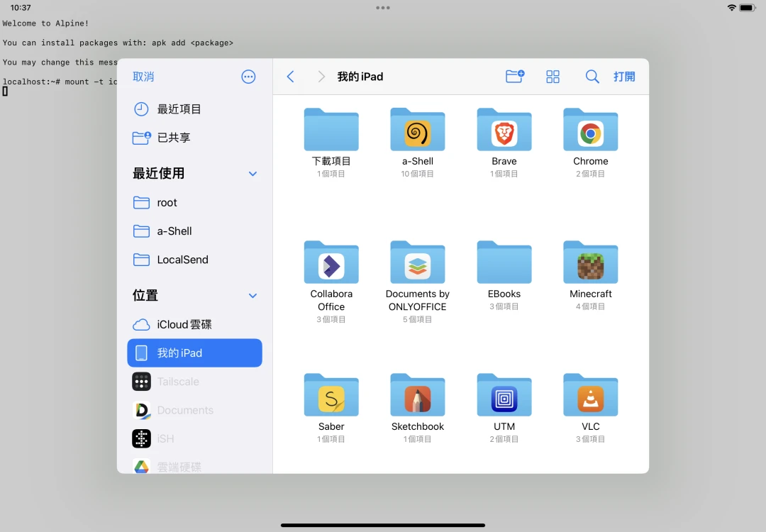Select iCloud 雲碟 in sidebar
766x532 pixels.
[184, 324]
